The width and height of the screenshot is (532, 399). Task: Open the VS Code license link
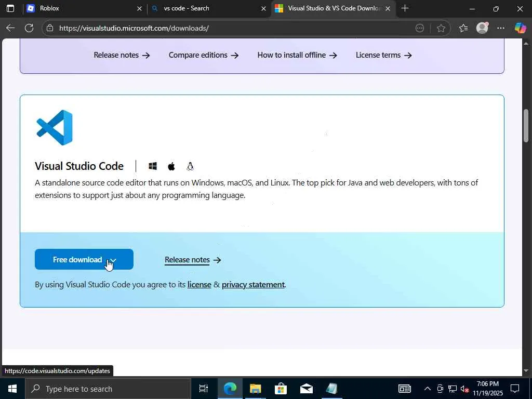point(199,285)
